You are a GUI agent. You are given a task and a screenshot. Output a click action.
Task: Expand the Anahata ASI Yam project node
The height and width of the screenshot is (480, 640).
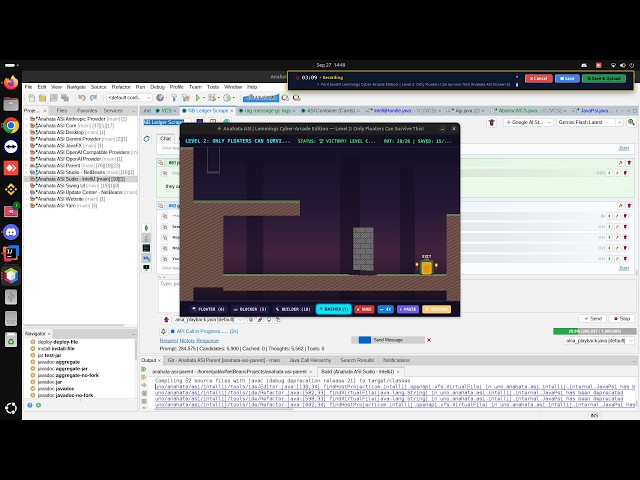(x=27, y=206)
